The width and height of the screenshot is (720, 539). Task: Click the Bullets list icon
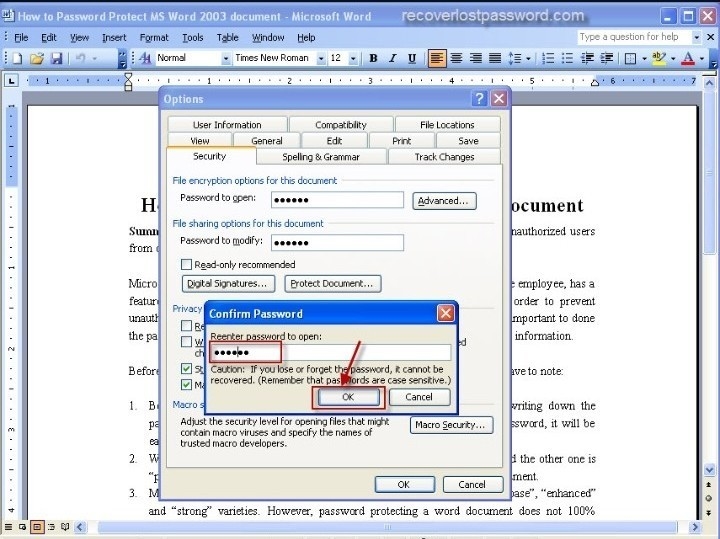567,58
